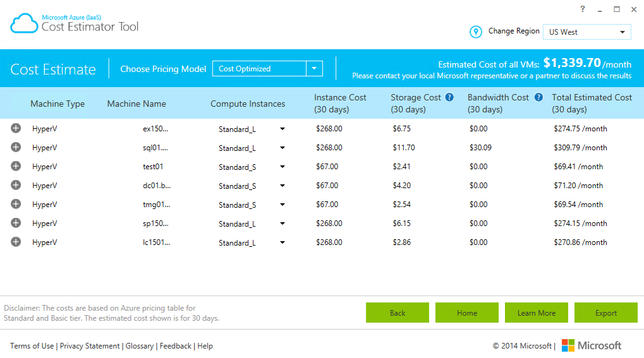Expand the sql01 machine row details
Image resolution: width=644 pixels, height=358 pixels.
tap(16, 147)
